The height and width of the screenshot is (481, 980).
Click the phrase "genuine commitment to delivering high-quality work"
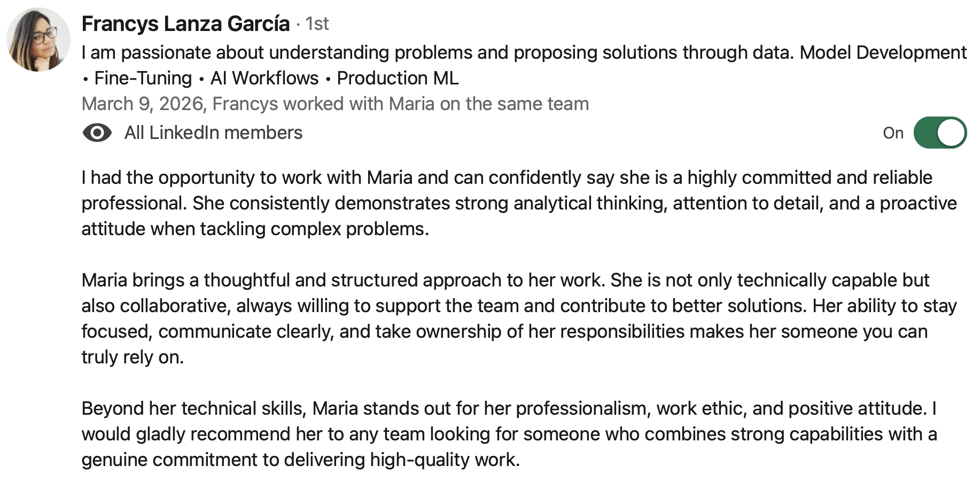(299, 460)
